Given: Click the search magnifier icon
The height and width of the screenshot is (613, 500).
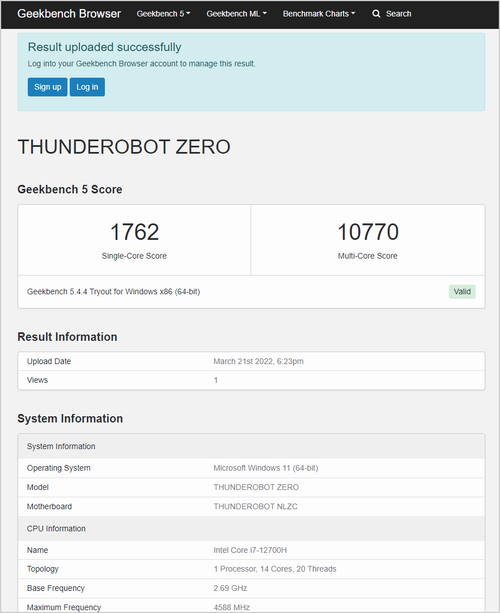Looking at the screenshot, I should coord(376,14).
